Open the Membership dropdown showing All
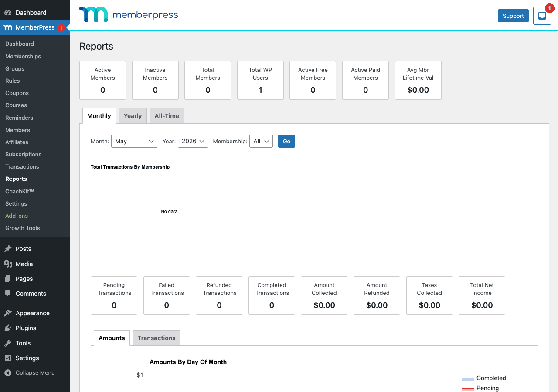The height and width of the screenshot is (392, 558). (261, 141)
